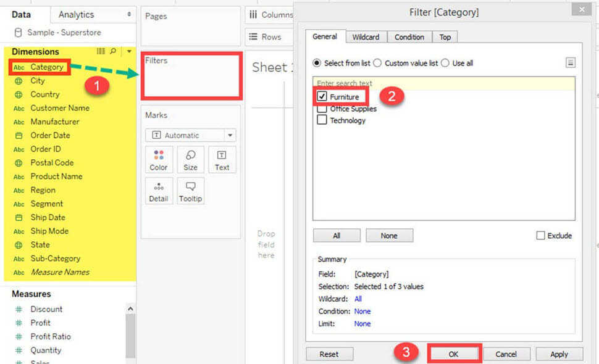Click the blue Wildcard All link
The height and width of the screenshot is (364, 599).
(358, 299)
